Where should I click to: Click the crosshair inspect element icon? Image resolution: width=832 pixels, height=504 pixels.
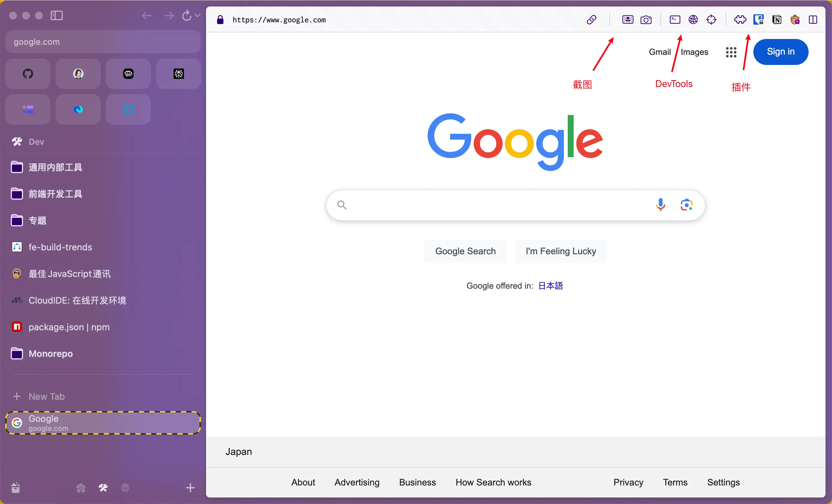(x=711, y=19)
